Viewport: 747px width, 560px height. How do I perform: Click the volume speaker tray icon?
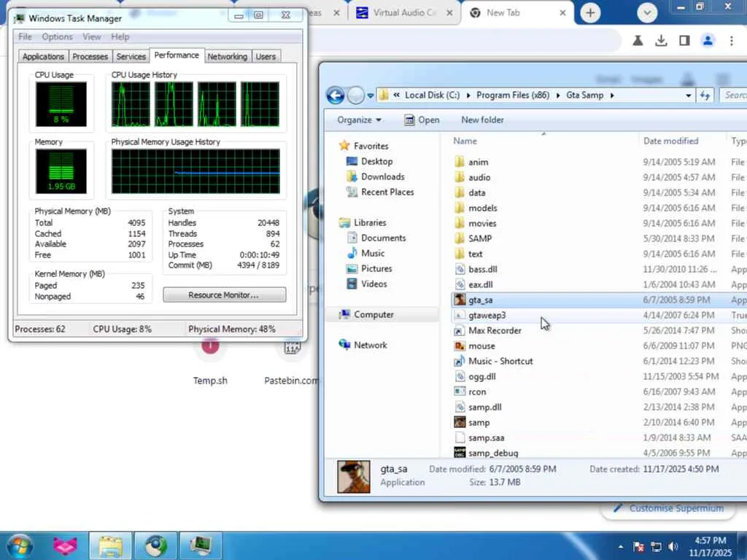(673, 547)
